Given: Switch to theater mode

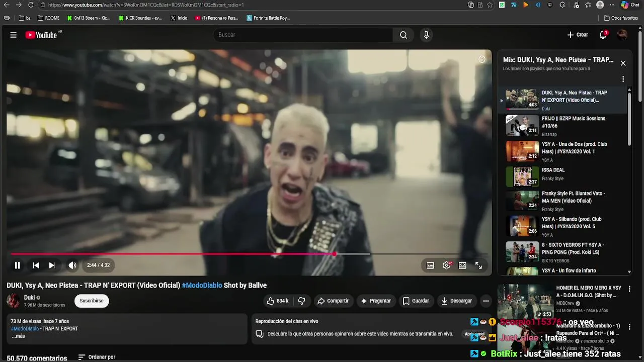Looking at the screenshot, I should coord(462,265).
